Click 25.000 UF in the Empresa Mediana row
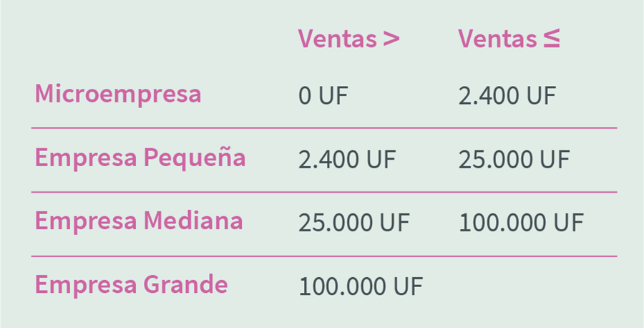This screenshot has width=644, height=328. coord(354,223)
